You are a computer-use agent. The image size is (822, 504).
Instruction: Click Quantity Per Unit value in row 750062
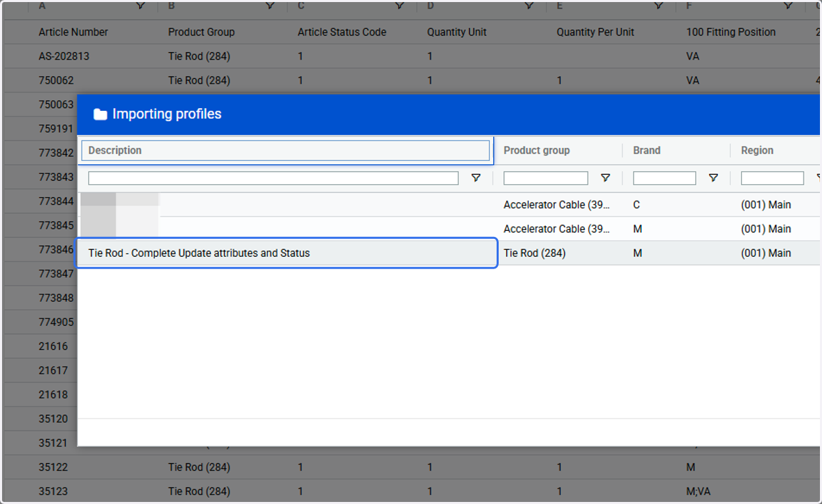tap(559, 80)
